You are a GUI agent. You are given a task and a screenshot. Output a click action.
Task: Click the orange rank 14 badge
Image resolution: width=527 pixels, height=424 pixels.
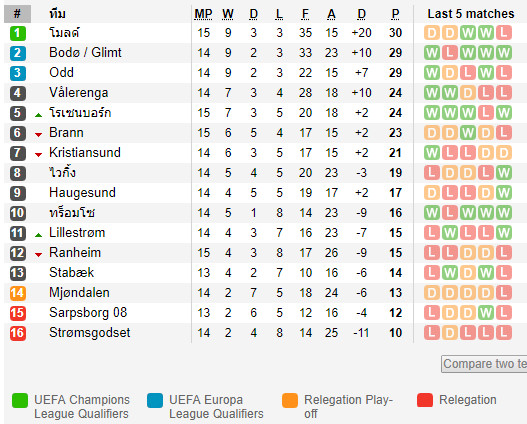17,293
